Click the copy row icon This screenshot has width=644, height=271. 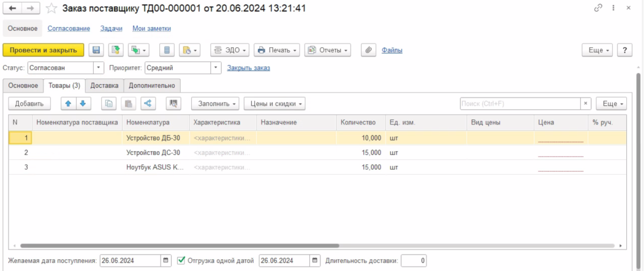coord(108,104)
